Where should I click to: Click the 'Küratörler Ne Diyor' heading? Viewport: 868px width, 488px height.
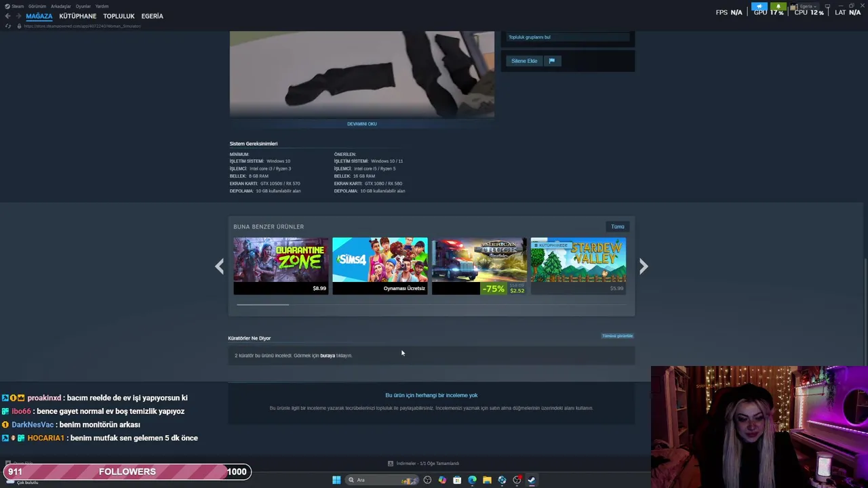[x=250, y=338]
